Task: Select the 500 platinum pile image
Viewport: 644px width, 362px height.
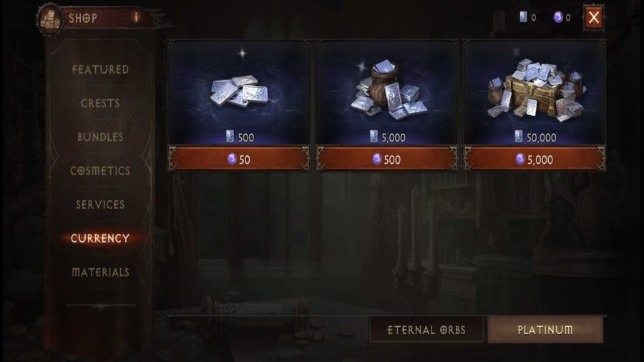Action: pyautogui.click(x=240, y=91)
